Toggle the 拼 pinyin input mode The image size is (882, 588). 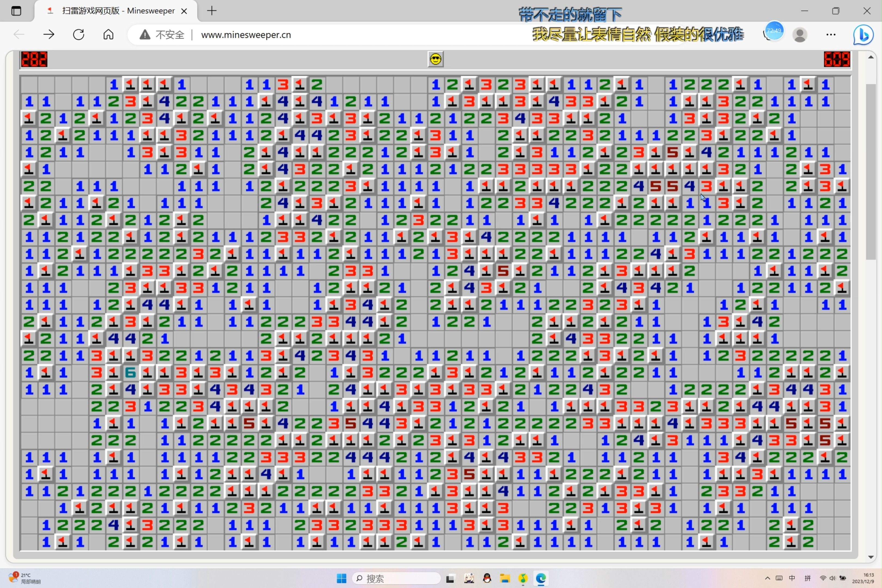pyautogui.click(x=807, y=578)
